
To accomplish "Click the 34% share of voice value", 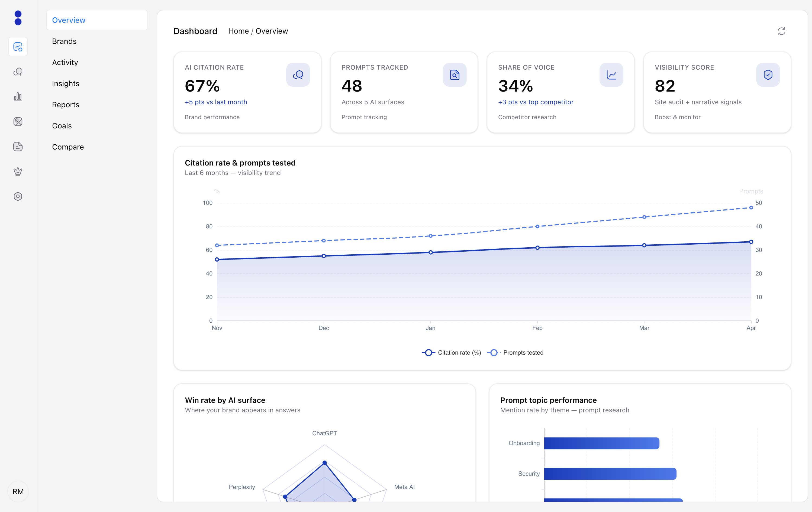I will click(515, 86).
